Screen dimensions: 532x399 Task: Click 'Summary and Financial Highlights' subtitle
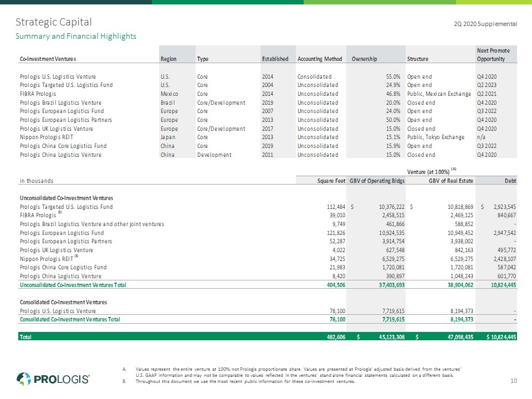point(76,37)
